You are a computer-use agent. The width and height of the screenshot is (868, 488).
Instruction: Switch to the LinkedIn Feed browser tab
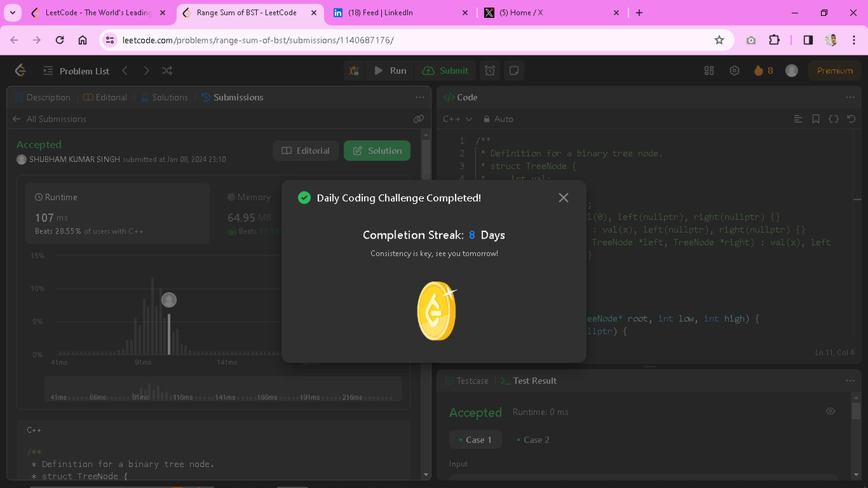pyautogui.click(x=399, y=12)
